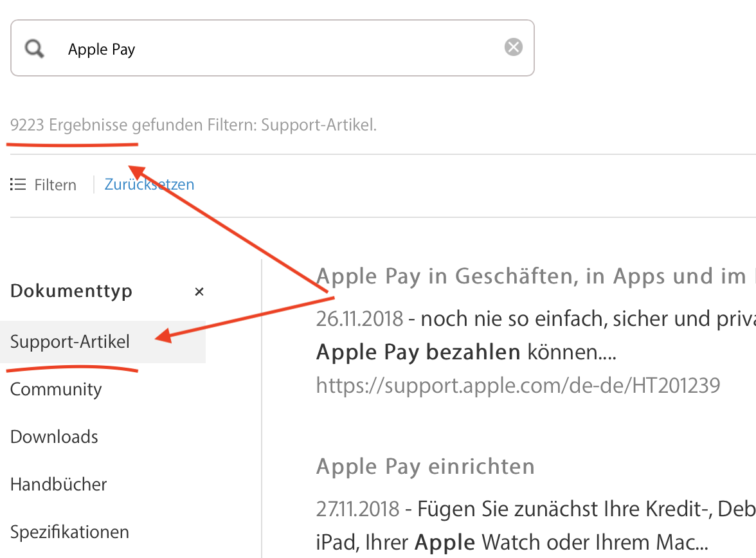756x558 pixels.
Task: Click the Filtern label
Action: tap(55, 184)
